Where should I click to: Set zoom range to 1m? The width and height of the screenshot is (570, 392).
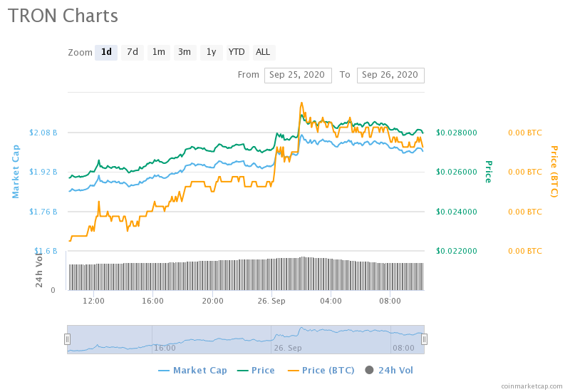pyautogui.click(x=158, y=52)
